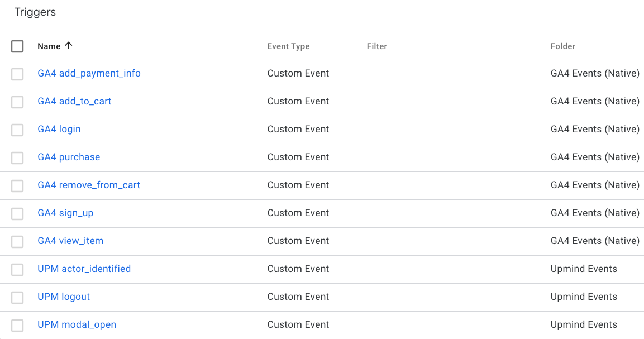Select the GA4 add_to_cart row checkbox
Screen dimensions: 644x339
click(17, 102)
